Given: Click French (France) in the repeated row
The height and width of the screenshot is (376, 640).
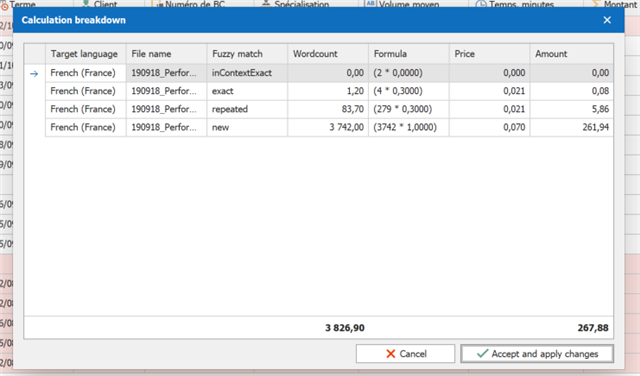Looking at the screenshot, I should coord(86,109).
